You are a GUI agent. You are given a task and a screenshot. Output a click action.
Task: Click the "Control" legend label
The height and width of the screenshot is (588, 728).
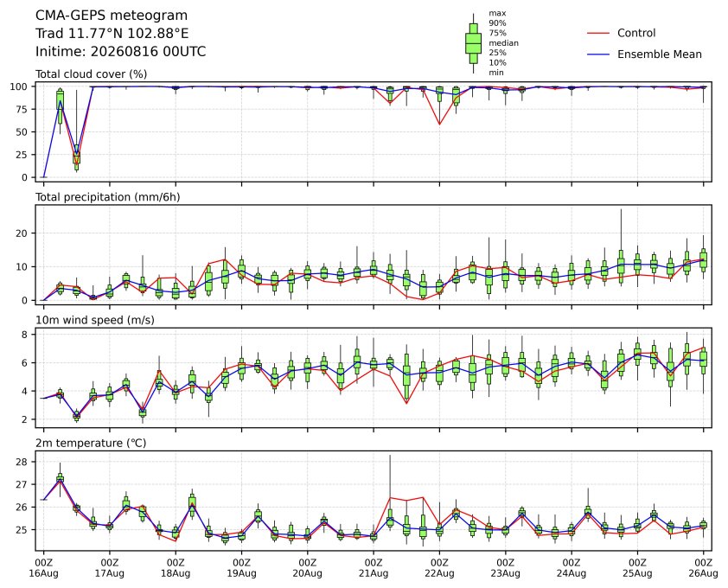pyautogui.click(x=636, y=33)
